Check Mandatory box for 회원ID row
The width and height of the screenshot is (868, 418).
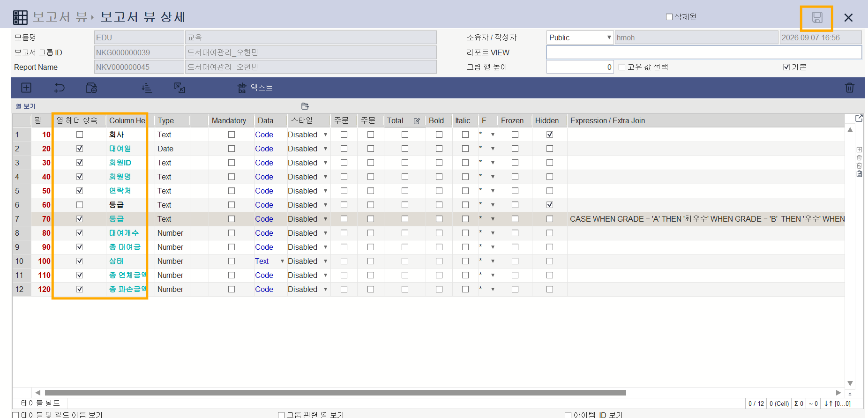(x=232, y=163)
